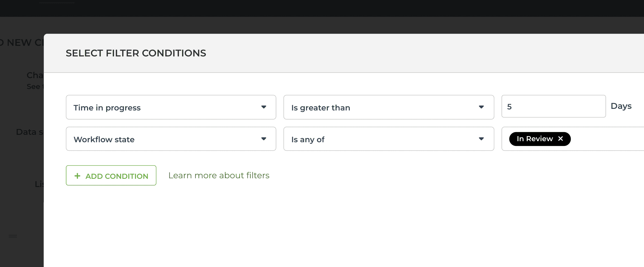
Task: Click the dimmed NEW heading behind dialog
Action: [19, 42]
